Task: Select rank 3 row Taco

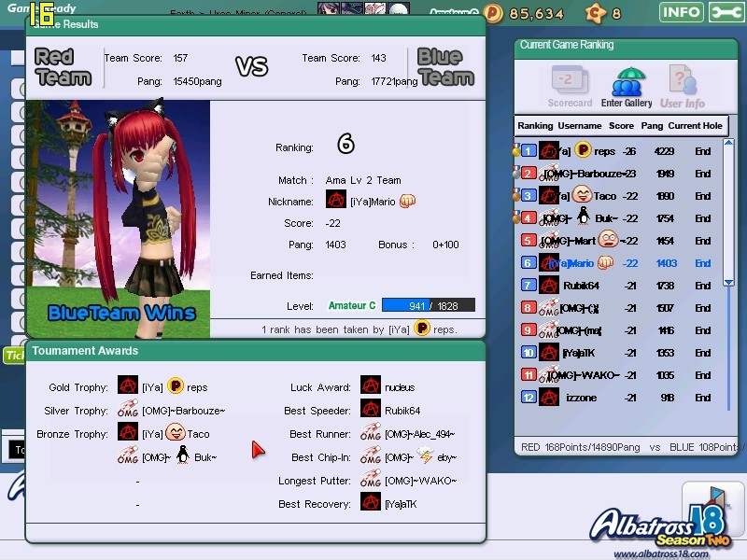Action: pyautogui.click(x=617, y=196)
